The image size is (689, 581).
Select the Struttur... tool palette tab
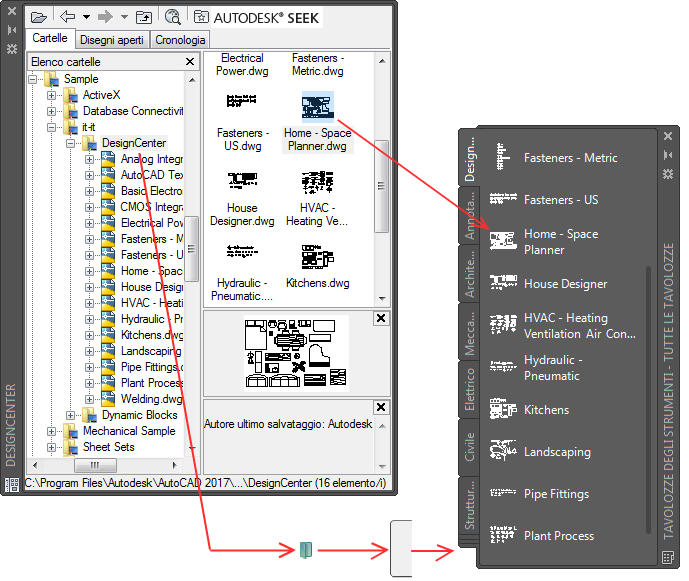[470, 505]
